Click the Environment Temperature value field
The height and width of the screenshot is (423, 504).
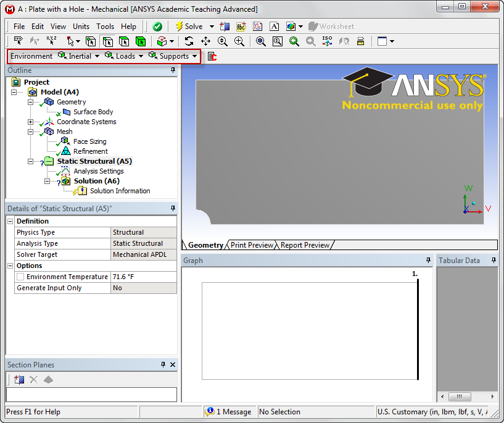[143, 277]
